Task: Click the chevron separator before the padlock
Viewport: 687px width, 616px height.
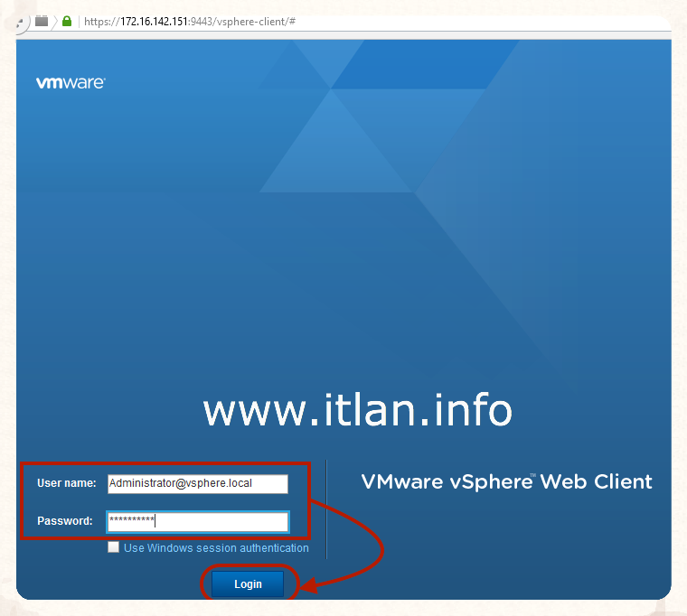Action: (54, 21)
